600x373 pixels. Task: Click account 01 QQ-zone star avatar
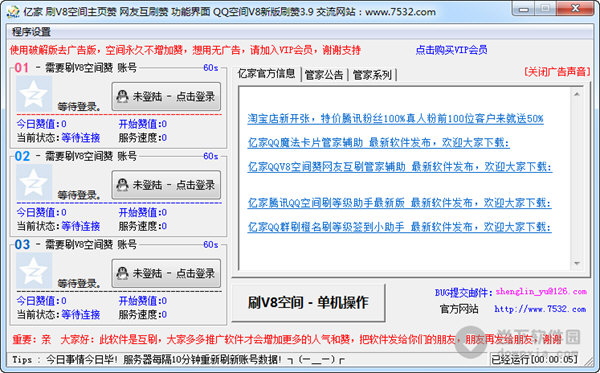[x=34, y=94]
